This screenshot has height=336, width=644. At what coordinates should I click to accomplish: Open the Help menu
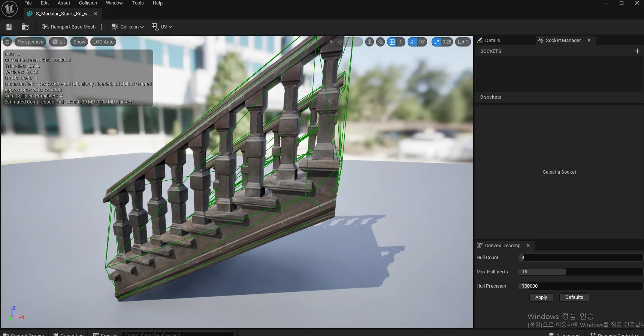click(158, 3)
